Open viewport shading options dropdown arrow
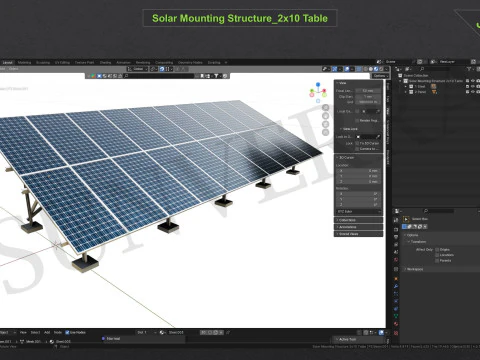Viewport: 480px width, 360px height. pos(386,69)
